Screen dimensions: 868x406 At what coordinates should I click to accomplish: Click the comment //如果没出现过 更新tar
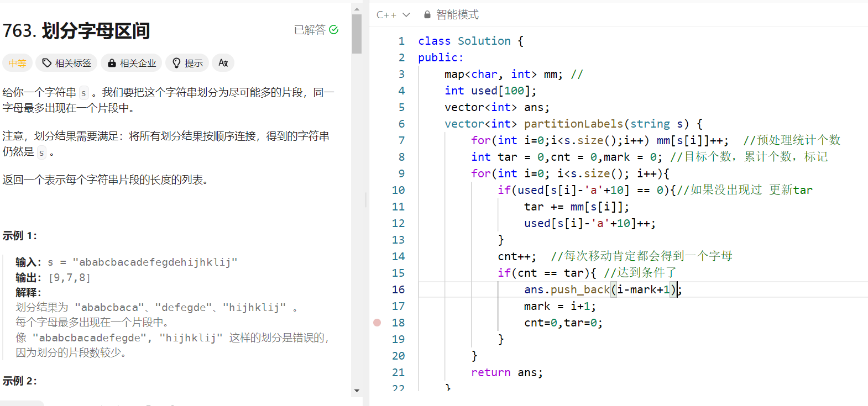(x=745, y=190)
